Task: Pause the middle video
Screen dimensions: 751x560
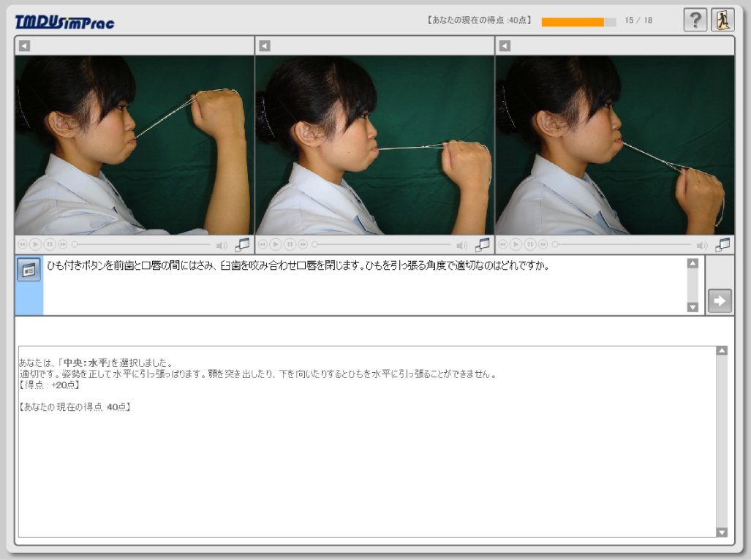Action: click(290, 244)
